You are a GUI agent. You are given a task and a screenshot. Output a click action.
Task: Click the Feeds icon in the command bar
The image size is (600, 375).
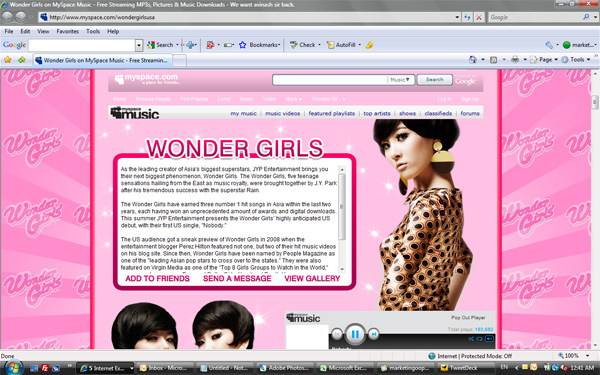(x=494, y=60)
